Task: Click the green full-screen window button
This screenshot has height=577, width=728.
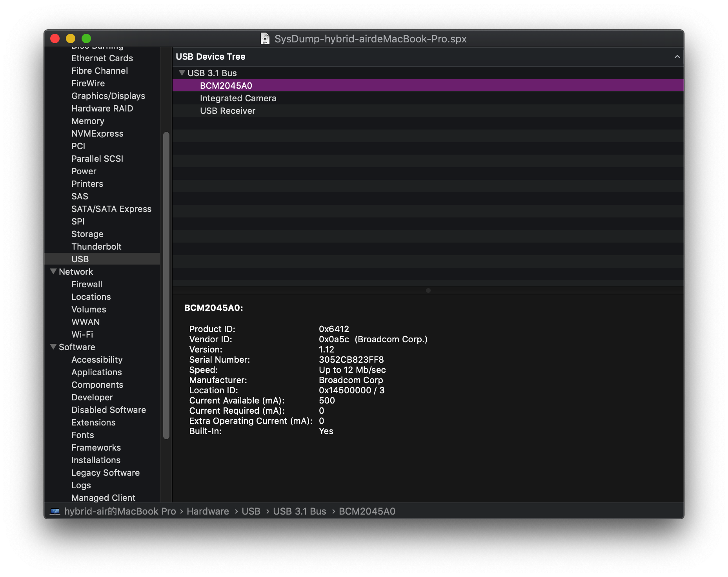Action: [x=86, y=38]
